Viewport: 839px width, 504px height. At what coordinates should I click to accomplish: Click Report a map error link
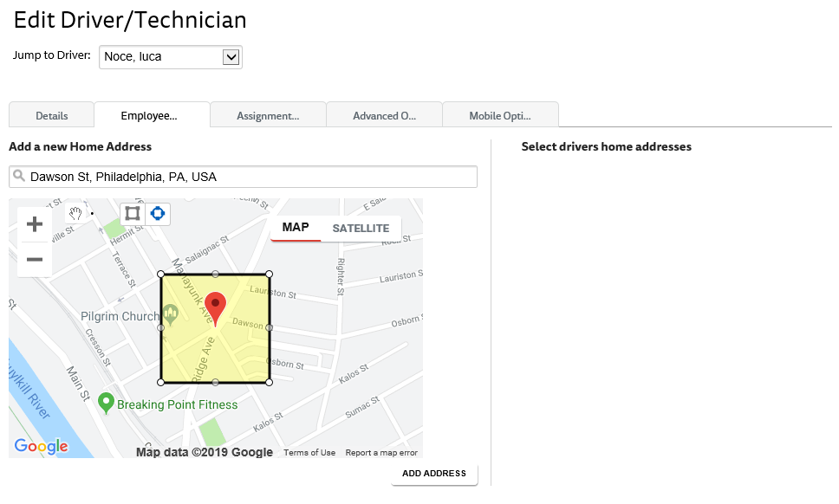pos(381,453)
